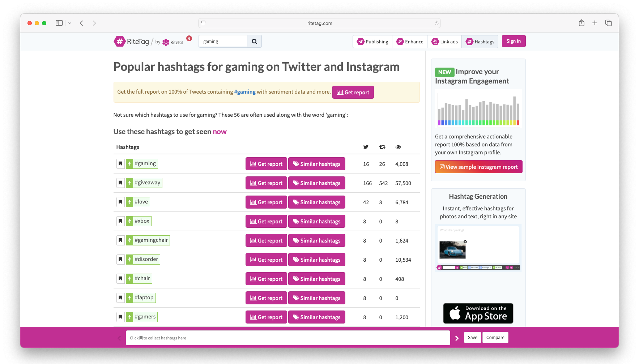
Task: Click the Instagram engagement bar chart image
Action: pos(478,108)
